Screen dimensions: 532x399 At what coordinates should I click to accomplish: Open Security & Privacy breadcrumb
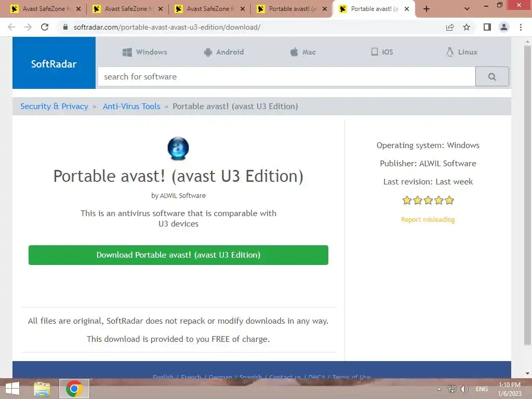54,106
